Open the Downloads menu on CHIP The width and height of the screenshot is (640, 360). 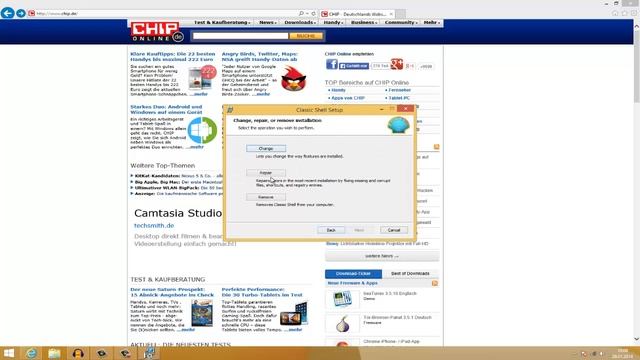coord(300,22)
